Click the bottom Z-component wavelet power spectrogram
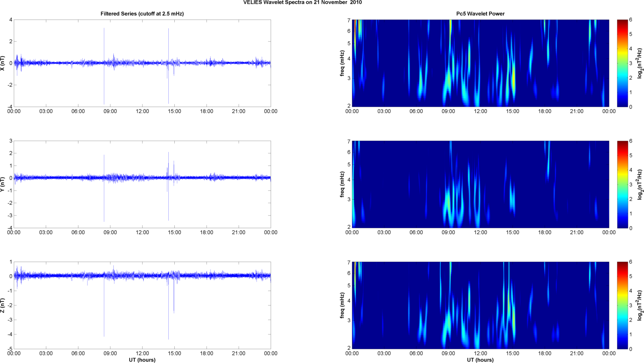Screen dimensions: 644x363 coord(480,305)
